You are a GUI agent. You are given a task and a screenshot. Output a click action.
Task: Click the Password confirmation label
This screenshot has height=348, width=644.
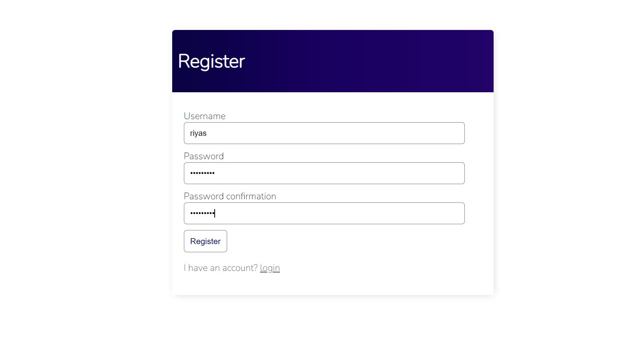[229, 196]
